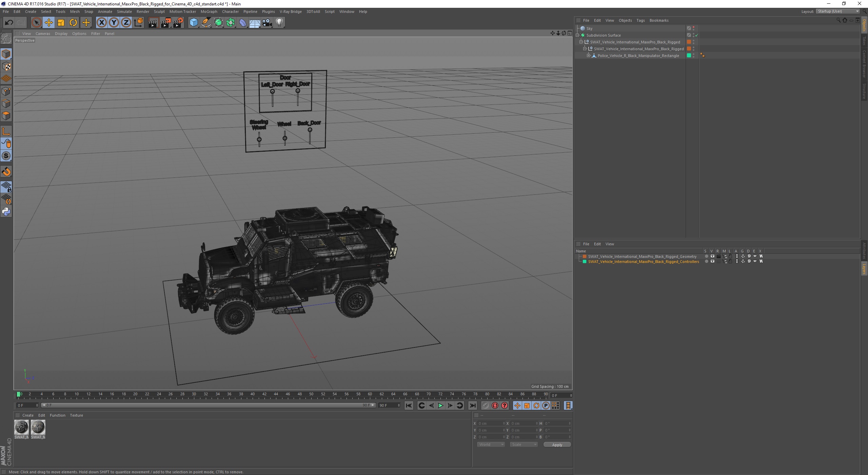This screenshot has height=475, width=868.
Task: Open the Material Manager Texture menu
Action: 76,415
